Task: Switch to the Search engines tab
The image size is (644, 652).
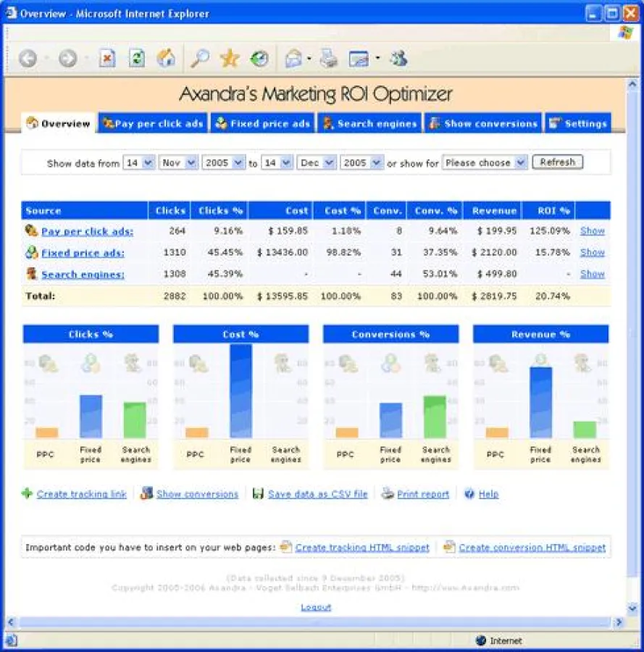Action: coord(370,124)
